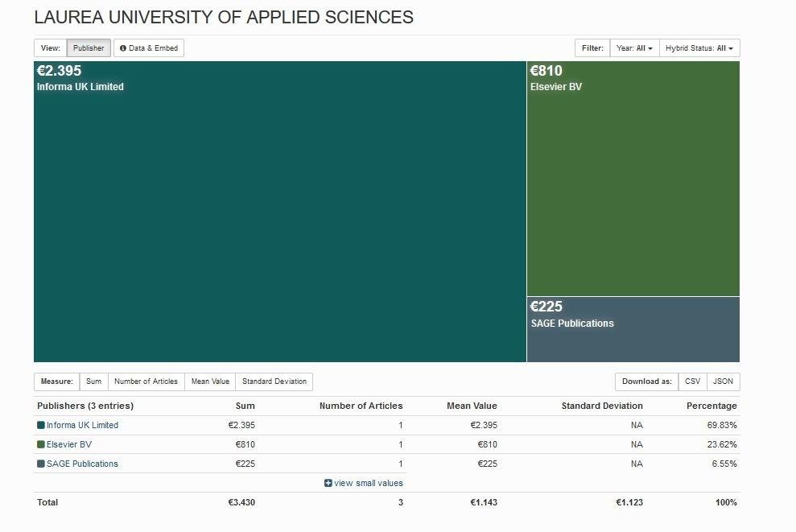Click the 6.55% percentage cell
Screen dimensions: 796x532
[x=724, y=464]
